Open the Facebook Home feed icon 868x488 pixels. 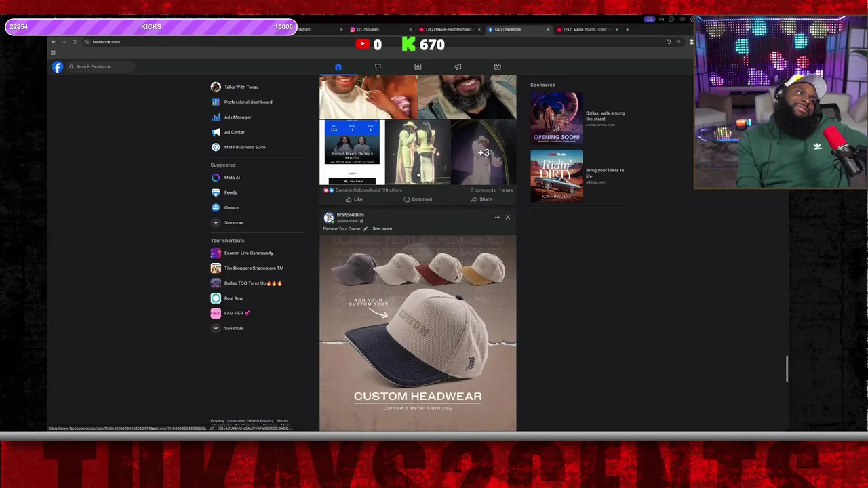click(x=338, y=66)
